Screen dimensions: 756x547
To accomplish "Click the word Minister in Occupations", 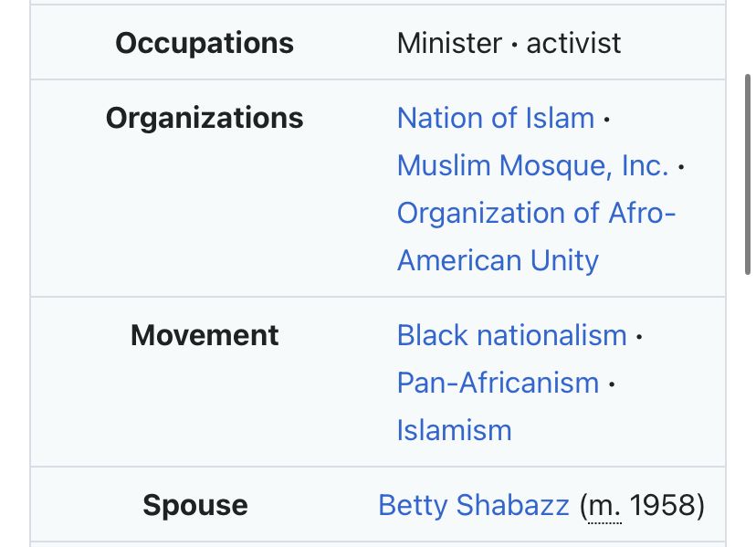I will [449, 44].
